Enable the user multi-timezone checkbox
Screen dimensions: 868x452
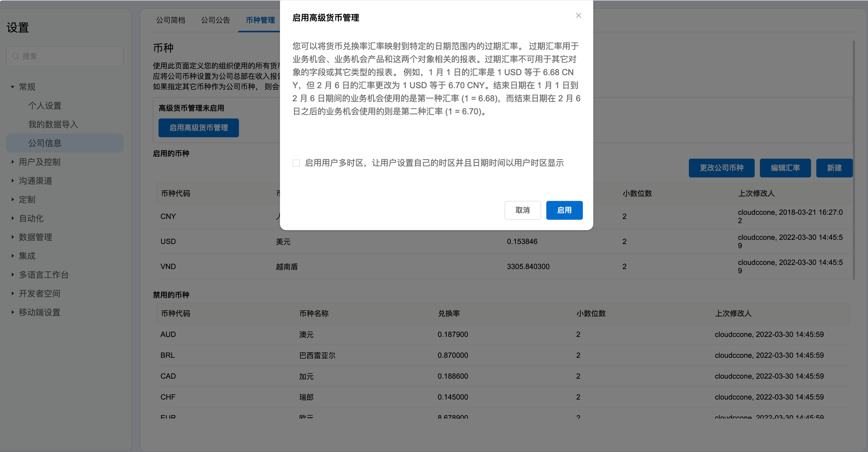click(296, 163)
